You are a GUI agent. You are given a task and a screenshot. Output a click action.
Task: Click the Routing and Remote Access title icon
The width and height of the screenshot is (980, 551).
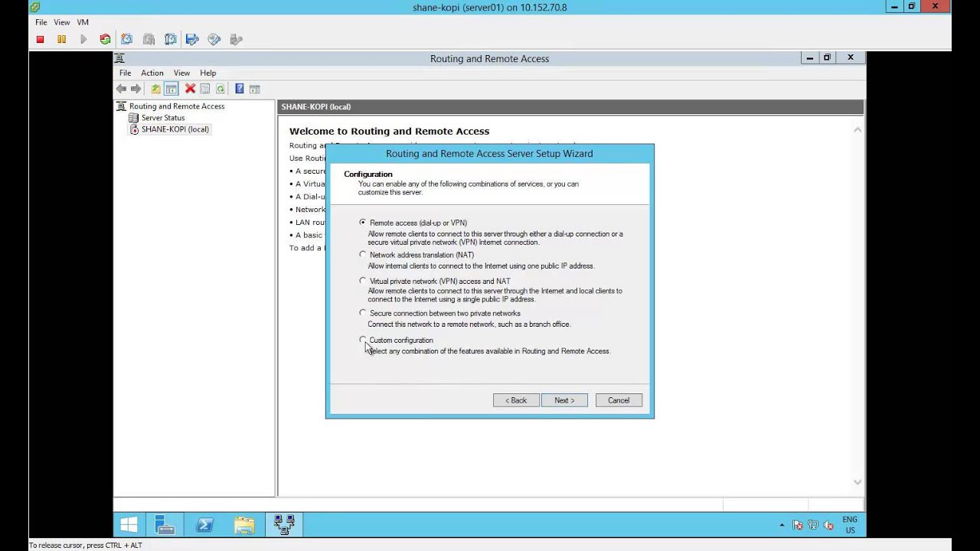[119, 58]
